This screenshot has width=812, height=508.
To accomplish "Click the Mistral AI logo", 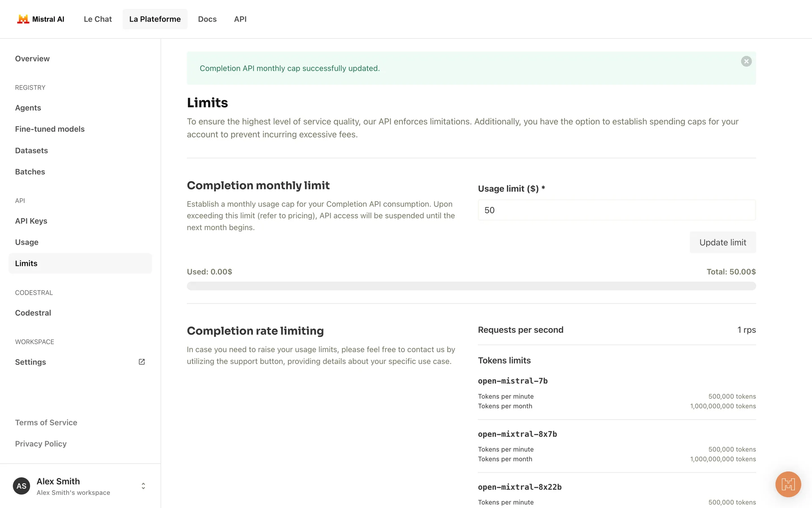I will tap(41, 19).
